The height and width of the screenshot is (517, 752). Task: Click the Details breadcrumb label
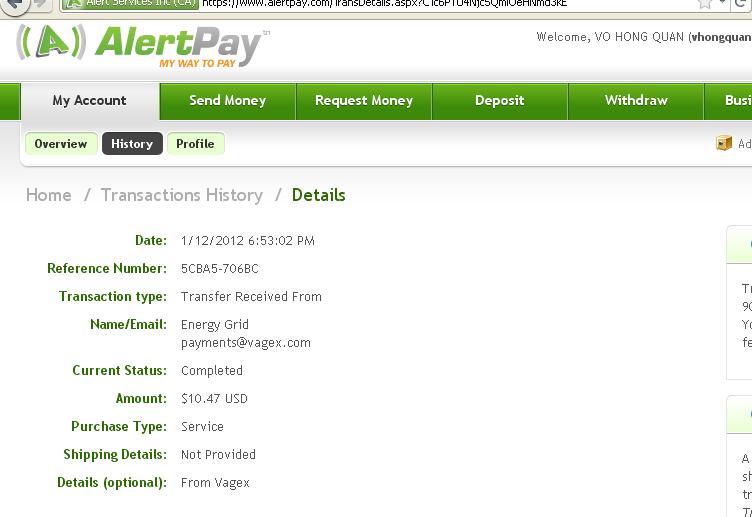click(x=318, y=195)
